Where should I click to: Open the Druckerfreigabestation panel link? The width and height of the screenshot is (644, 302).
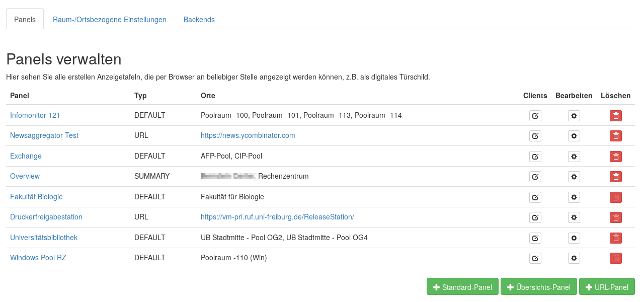pyautogui.click(x=46, y=217)
